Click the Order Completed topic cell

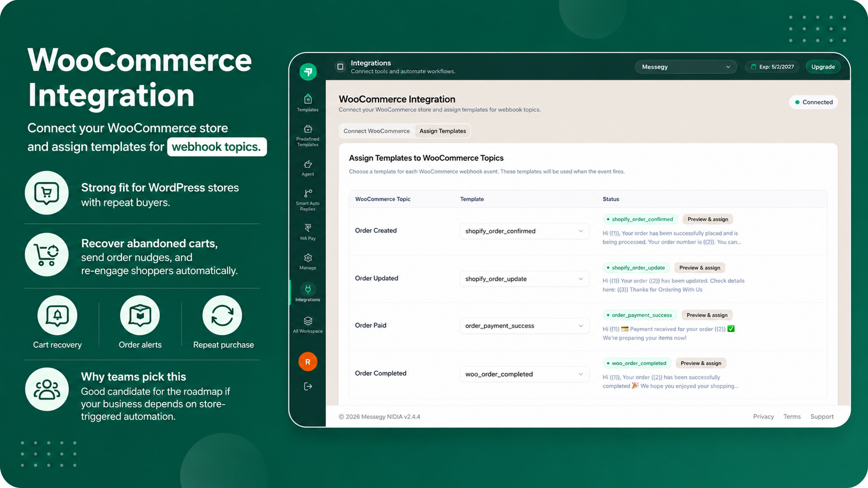coord(381,373)
